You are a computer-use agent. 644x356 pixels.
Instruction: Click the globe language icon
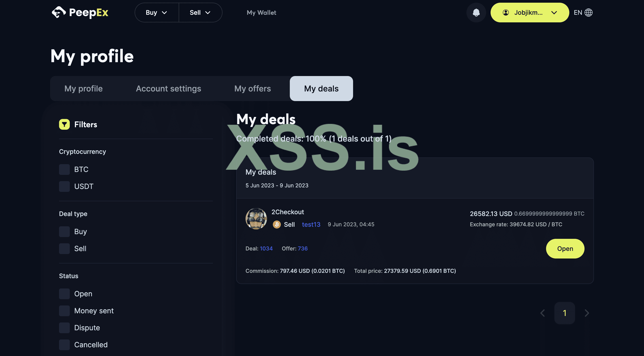click(589, 13)
